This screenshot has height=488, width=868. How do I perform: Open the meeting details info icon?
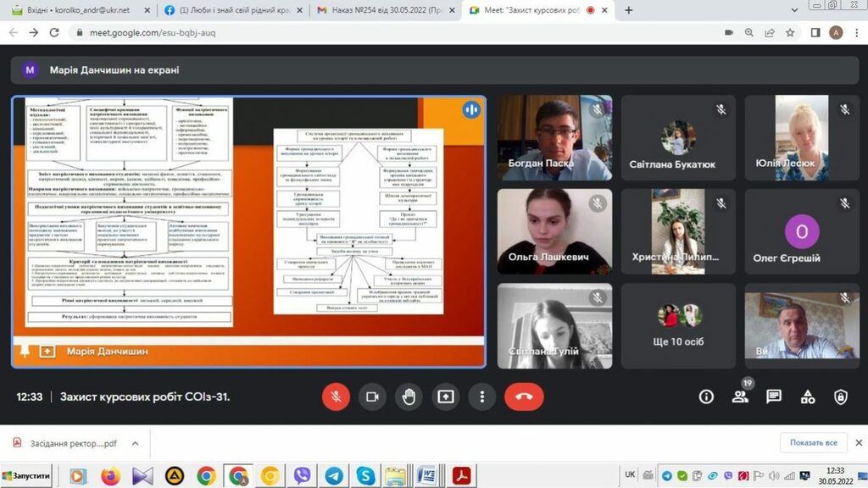(x=706, y=396)
